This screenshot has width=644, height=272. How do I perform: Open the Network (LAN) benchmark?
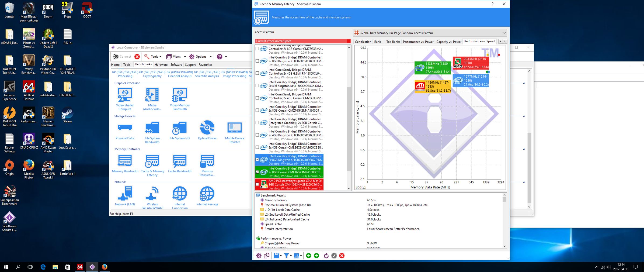(x=125, y=196)
